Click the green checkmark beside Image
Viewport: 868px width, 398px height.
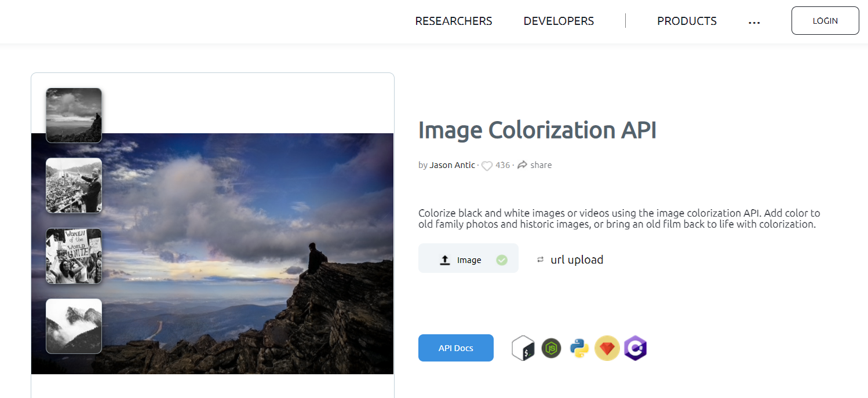click(502, 260)
